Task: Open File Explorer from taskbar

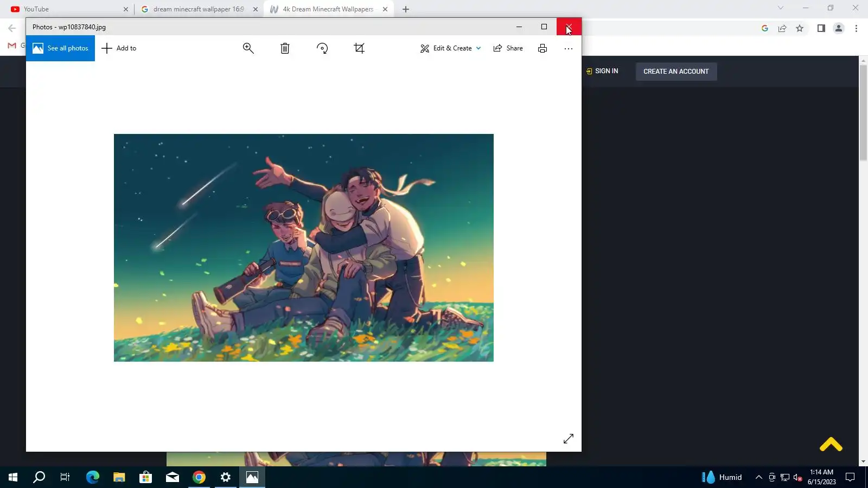Action: pos(119,477)
